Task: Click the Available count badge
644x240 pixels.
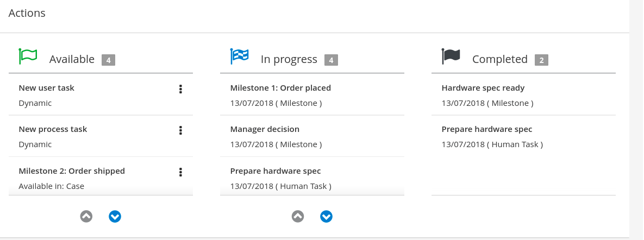Action: point(108,60)
